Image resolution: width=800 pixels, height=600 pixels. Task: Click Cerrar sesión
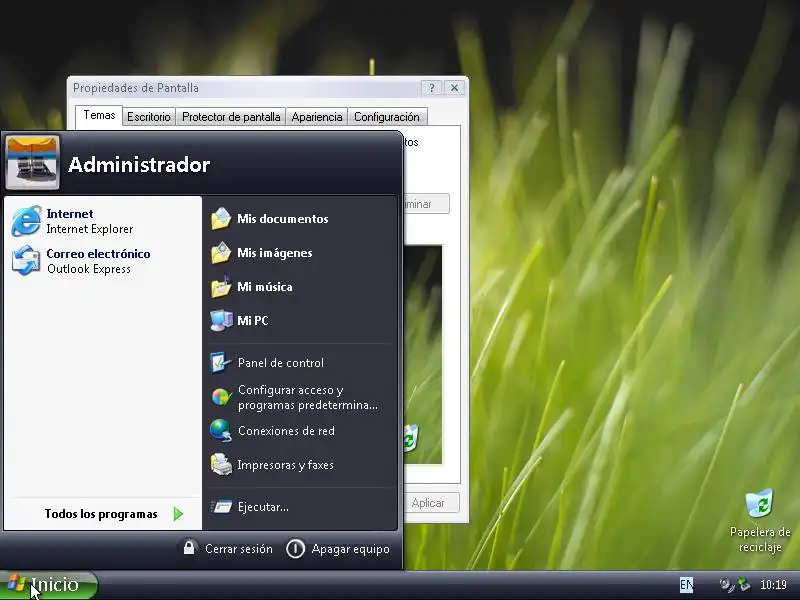click(228, 549)
